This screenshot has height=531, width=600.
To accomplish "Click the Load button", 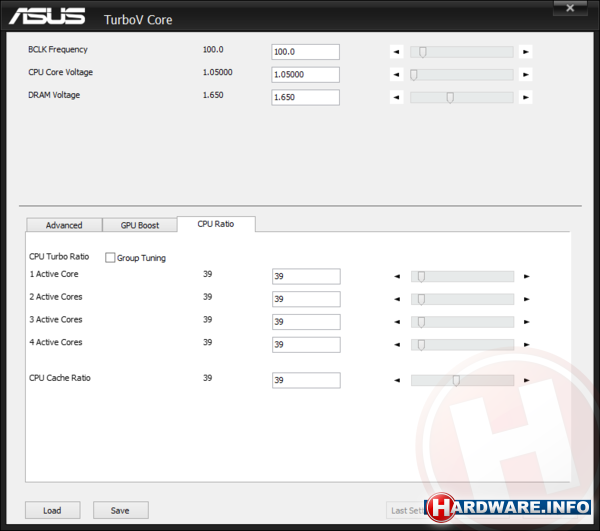I will (x=52, y=510).
